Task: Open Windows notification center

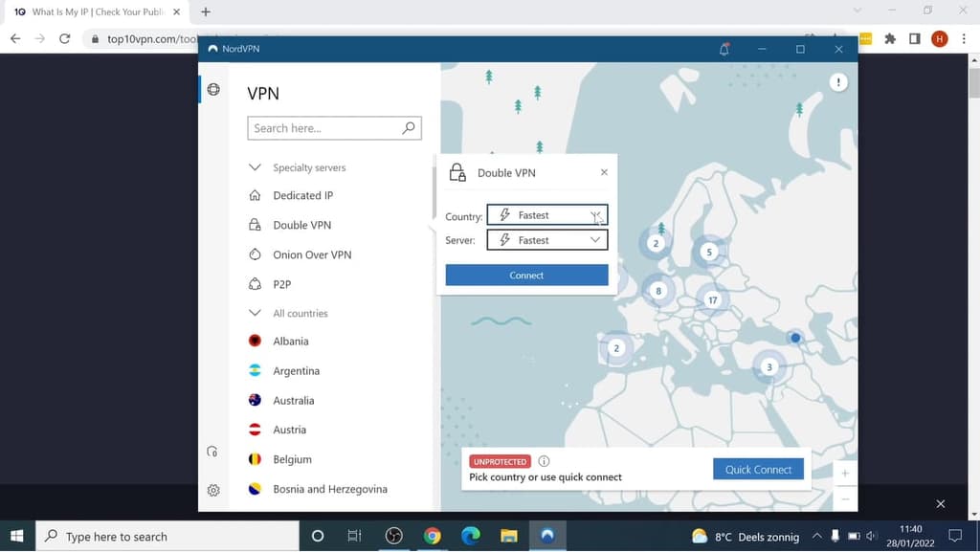Action: [x=955, y=536]
